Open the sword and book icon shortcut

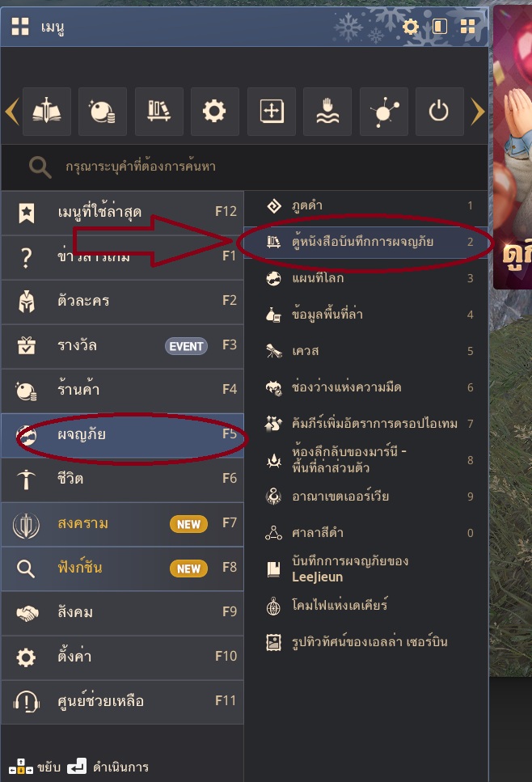coord(46,112)
